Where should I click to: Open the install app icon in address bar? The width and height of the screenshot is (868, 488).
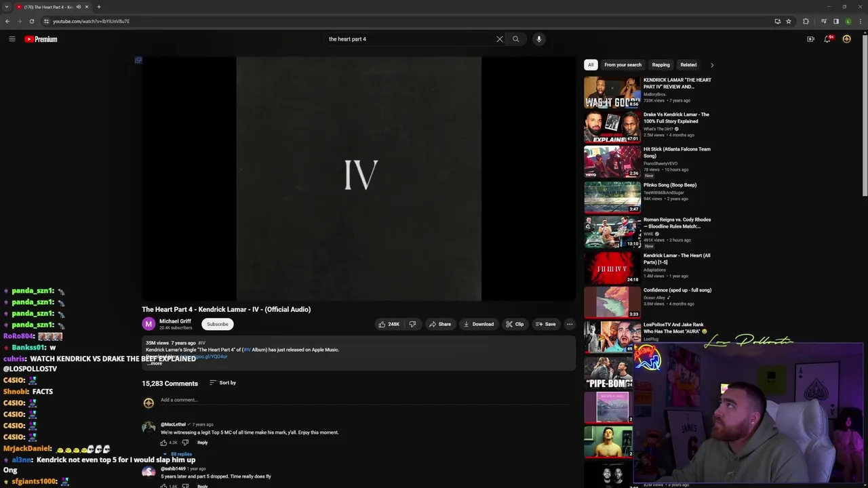click(x=777, y=21)
